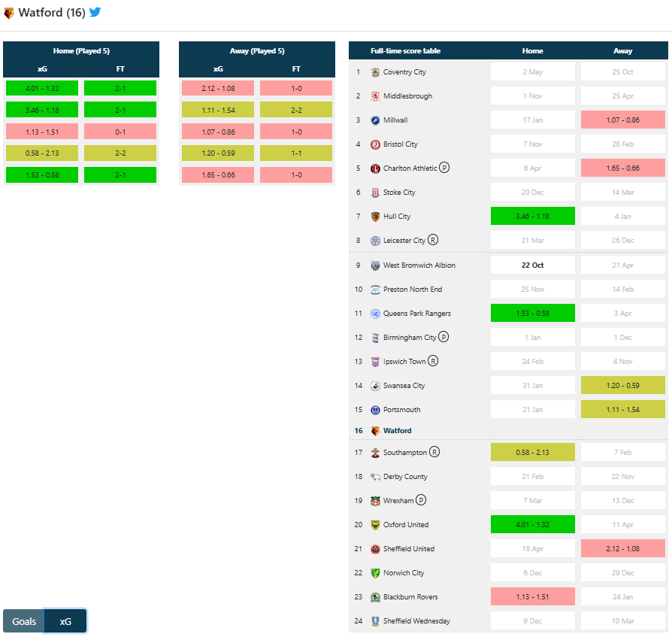Click the Millwall club badge
Viewport: 672px width, 637px height.
point(375,120)
